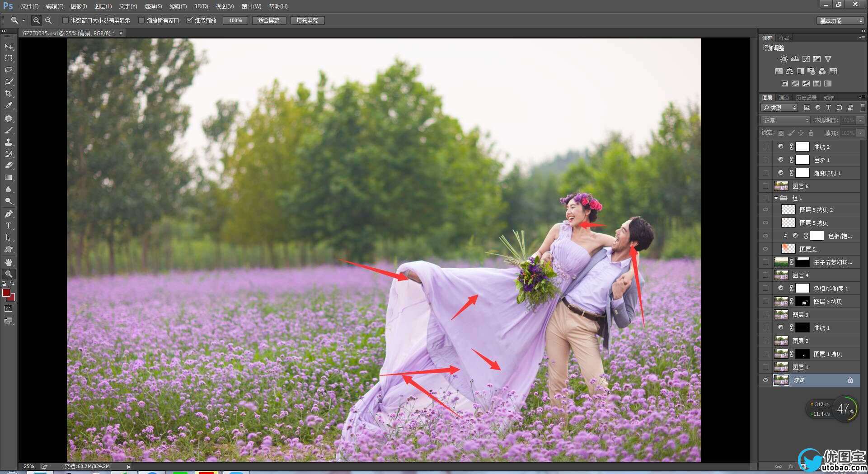Add a Brightness/Contrast adjustment
868x474 pixels.
784,59
